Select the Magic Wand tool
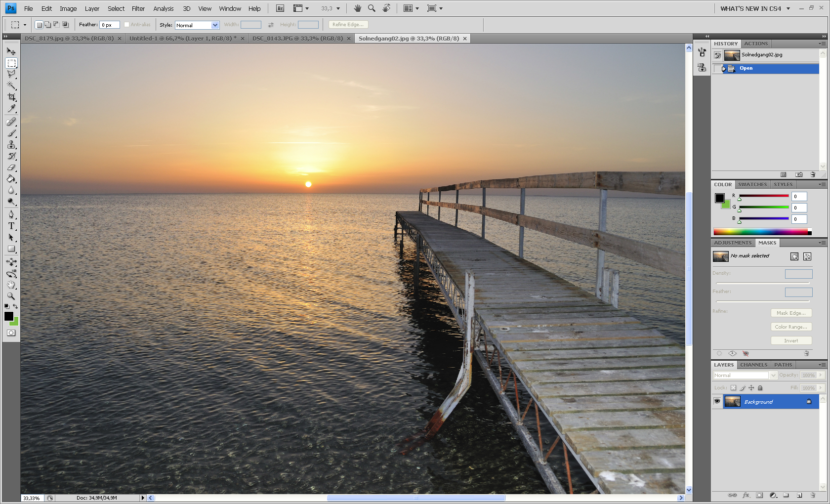Image resolution: width=830 pixels, height=504 pixels. pos(11,86)
